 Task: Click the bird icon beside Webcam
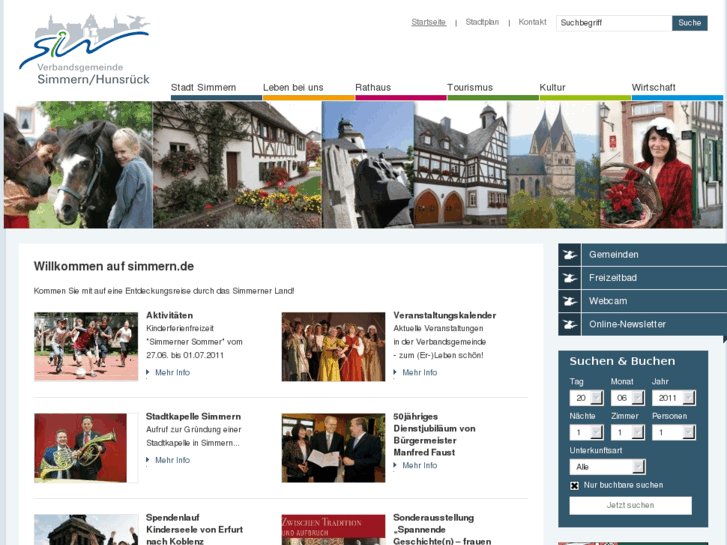pyautogui.click(x=569, y=301)
